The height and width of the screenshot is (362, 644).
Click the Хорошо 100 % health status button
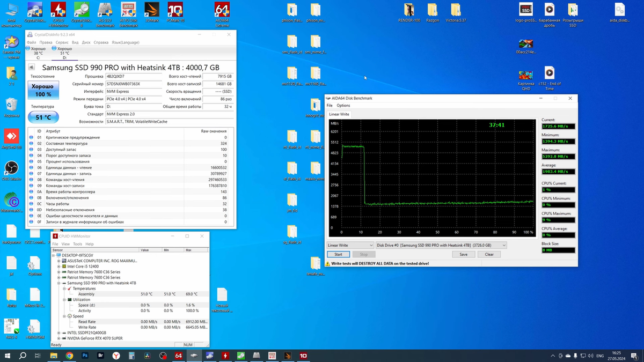click(x=42, y=90)
